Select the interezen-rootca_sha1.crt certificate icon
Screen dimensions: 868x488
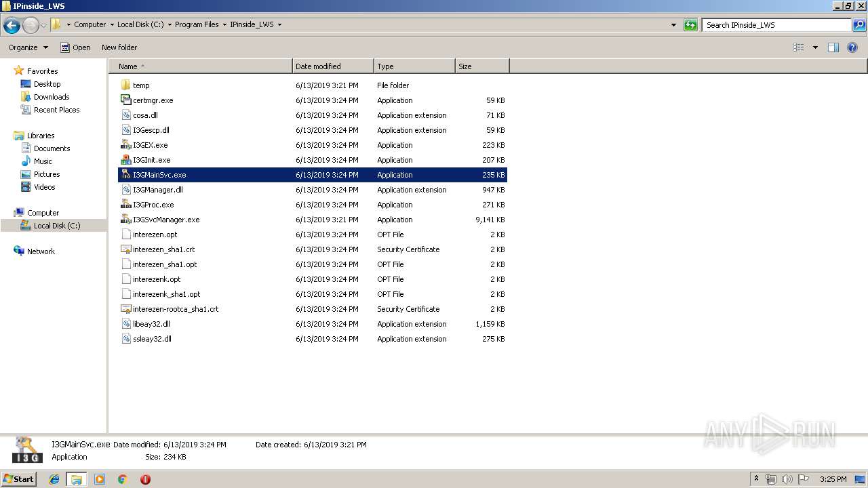(125, 309)
